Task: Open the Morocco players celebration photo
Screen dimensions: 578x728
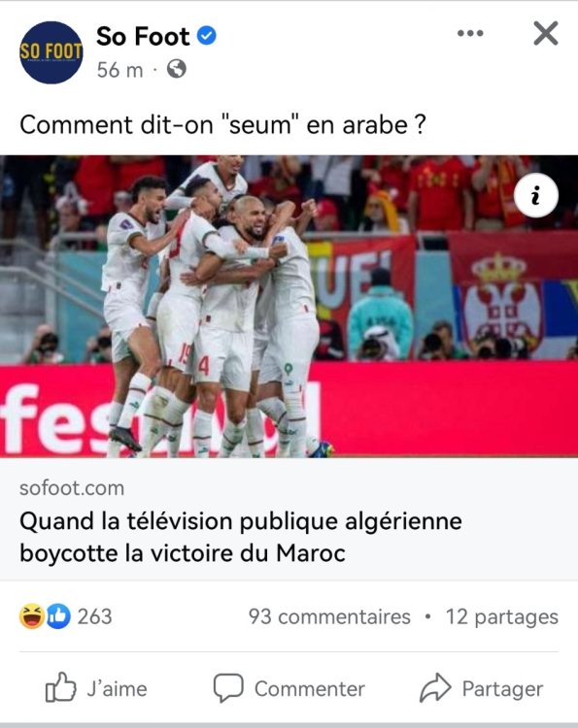Action: tap(289, 307)
